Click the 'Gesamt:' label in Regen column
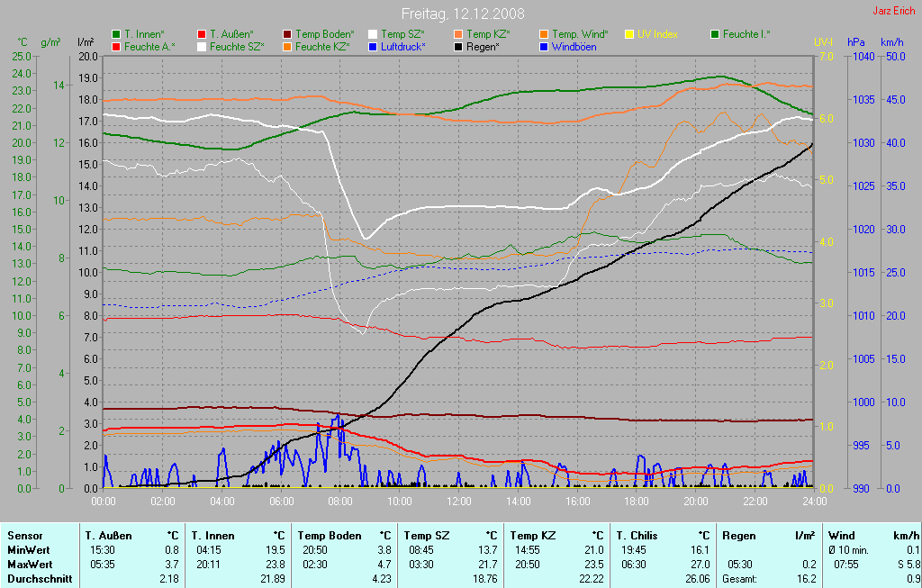The image size is (922, 588). (x=739, y=579)
